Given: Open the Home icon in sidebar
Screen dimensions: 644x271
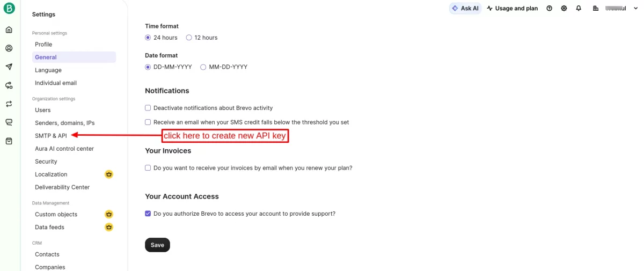Looking at the screenshot, I should (9, 30).
